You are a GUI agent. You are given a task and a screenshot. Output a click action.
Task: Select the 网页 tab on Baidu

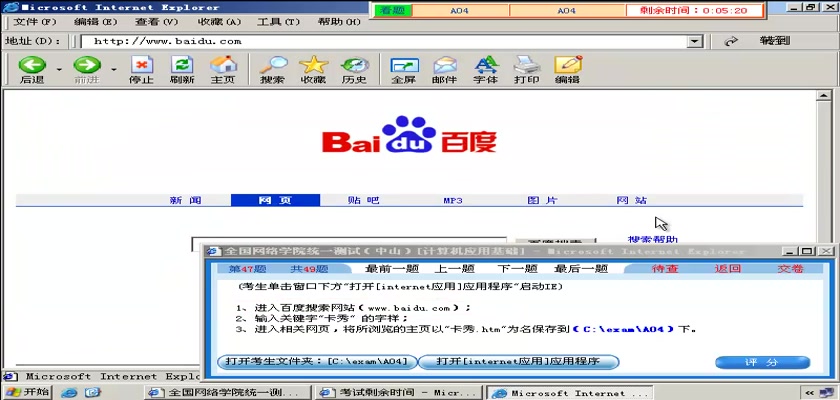(x=275, y=200)
